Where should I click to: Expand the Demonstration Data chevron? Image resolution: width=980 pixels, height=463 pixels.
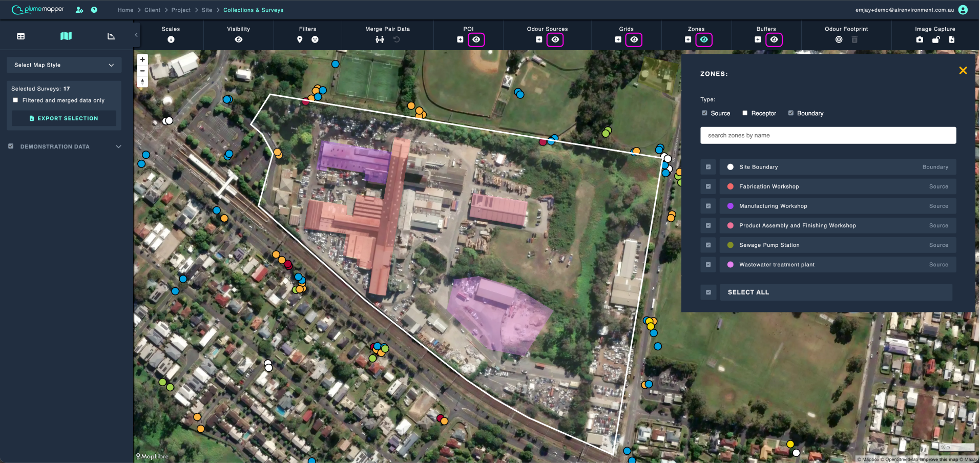tap(118, 146)
